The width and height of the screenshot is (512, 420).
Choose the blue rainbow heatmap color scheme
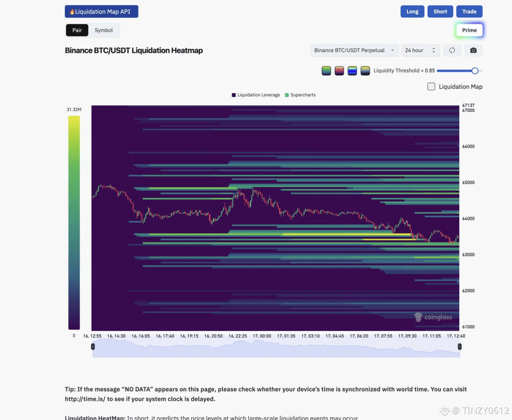[x=352, y=71]
